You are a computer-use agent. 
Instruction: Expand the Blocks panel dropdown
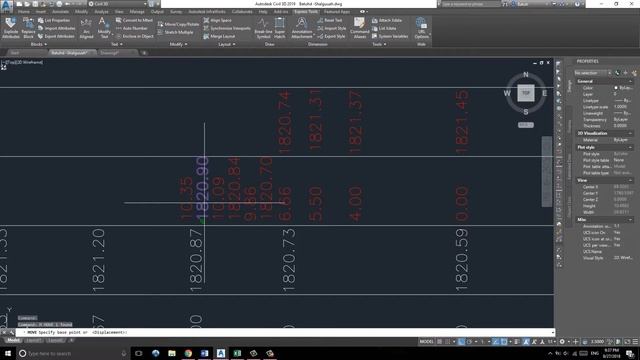pos(39,44)
